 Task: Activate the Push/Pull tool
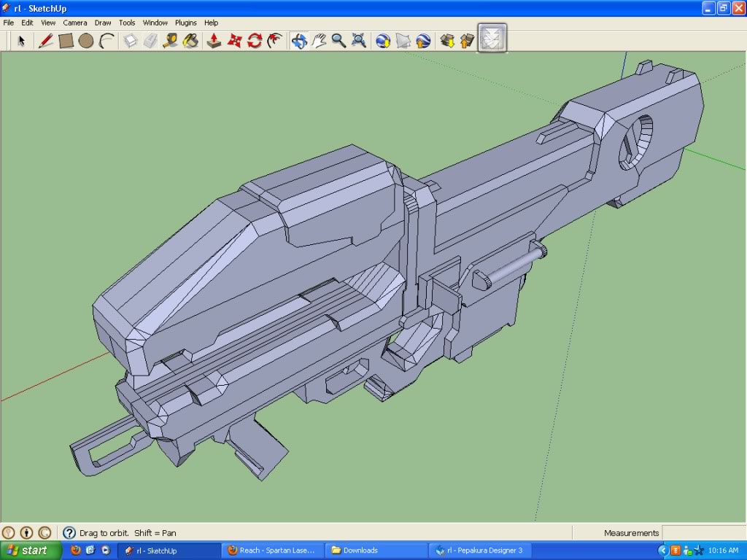tap(214, 41)
